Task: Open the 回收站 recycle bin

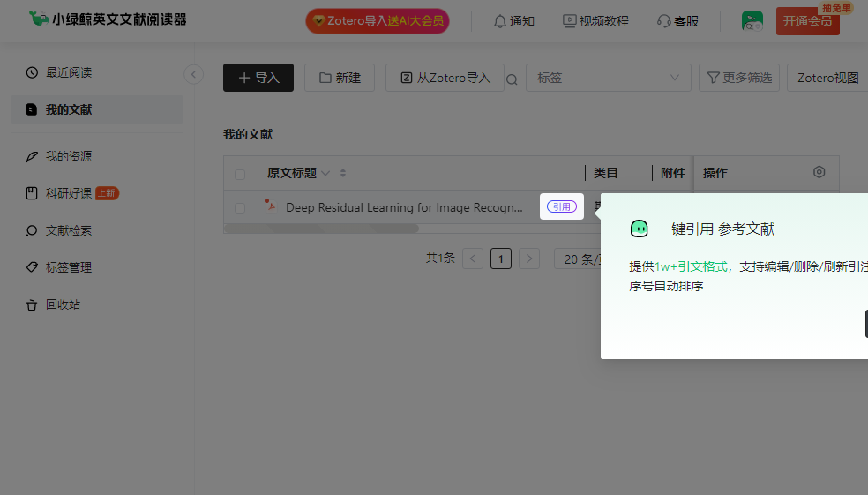Action: tap(97, 304)
